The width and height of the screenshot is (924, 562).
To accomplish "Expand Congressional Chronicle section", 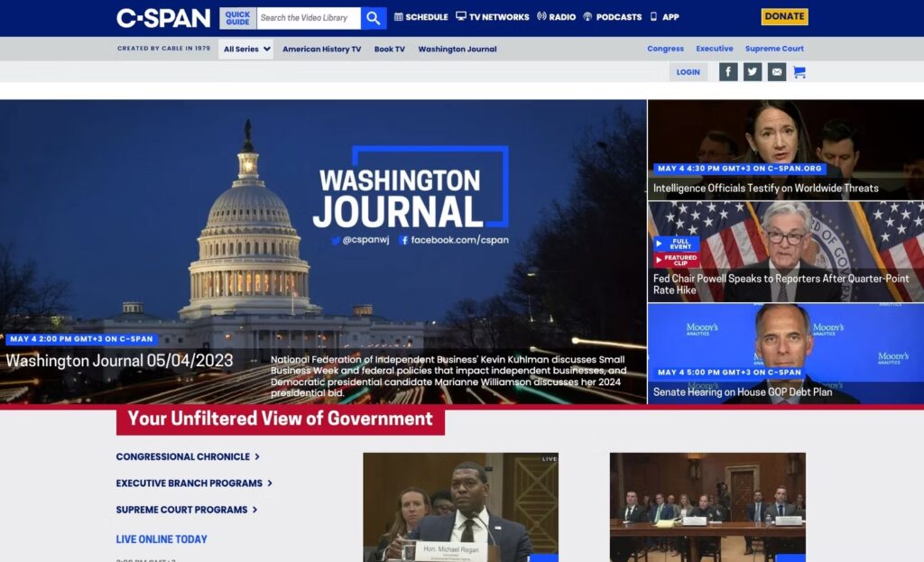I will [188, 457].
